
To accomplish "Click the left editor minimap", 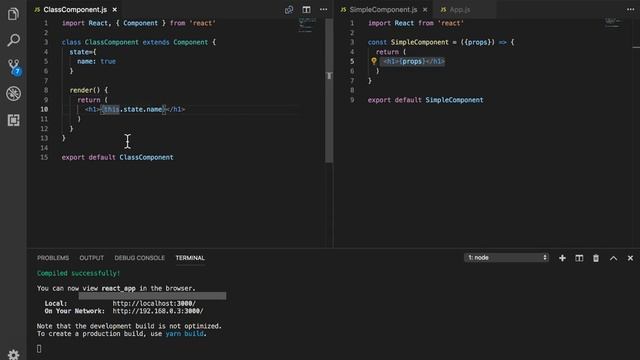I will click(x=308, y=25).
